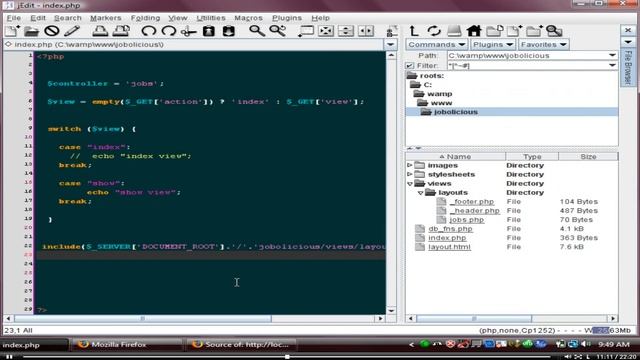Open the Markers menu
The image size is (640, 360).
click(106, 18)
